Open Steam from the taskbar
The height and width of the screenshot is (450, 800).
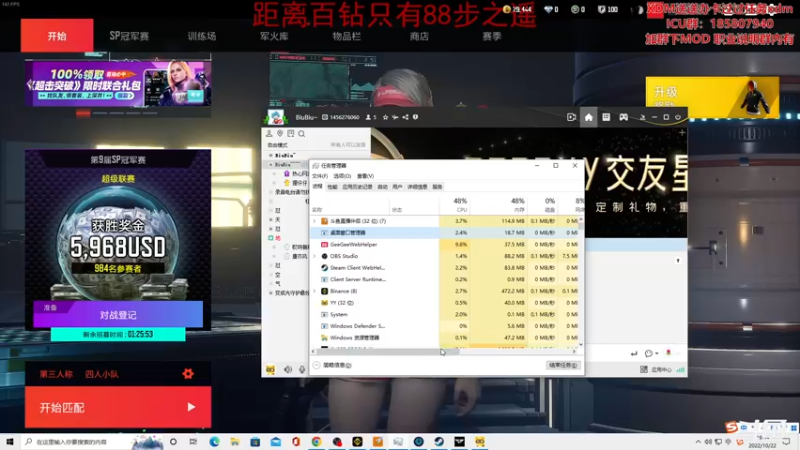point(439,442)
